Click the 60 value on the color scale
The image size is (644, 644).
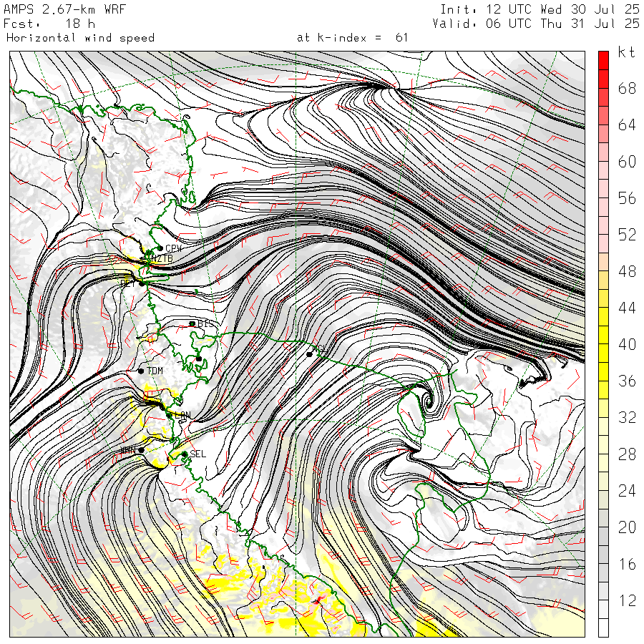pyautogui.click(x=627, y=162)
